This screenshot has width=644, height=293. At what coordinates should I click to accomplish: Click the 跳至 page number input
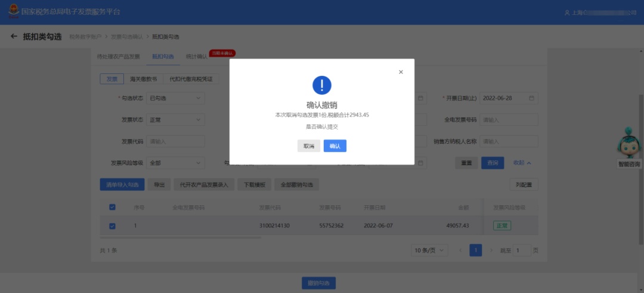tap(522, 250)
